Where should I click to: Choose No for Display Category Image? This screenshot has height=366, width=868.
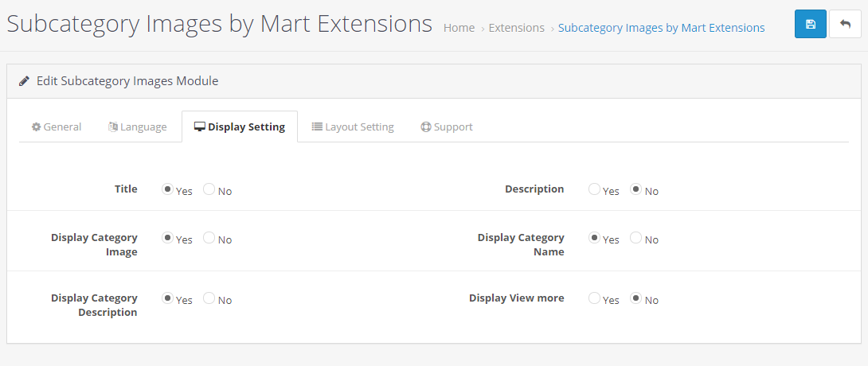(x=209, y=238)
